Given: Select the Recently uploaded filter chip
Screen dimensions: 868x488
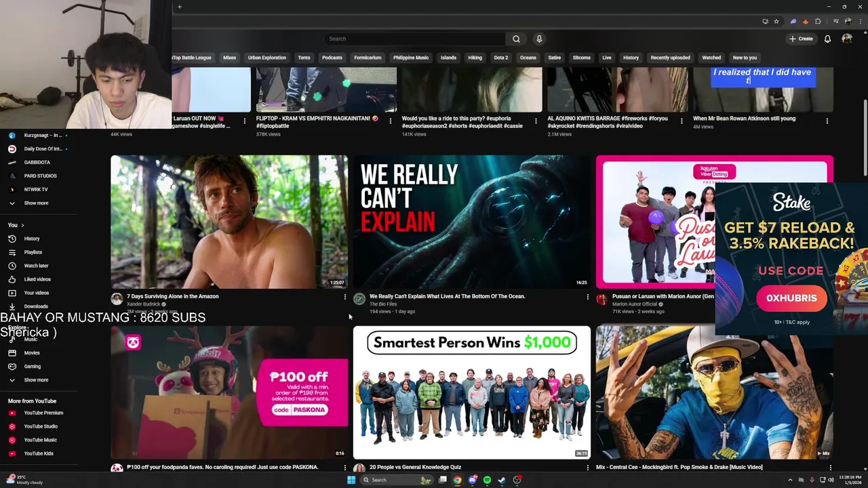Looking at the screenshot, I should (670, 58).
